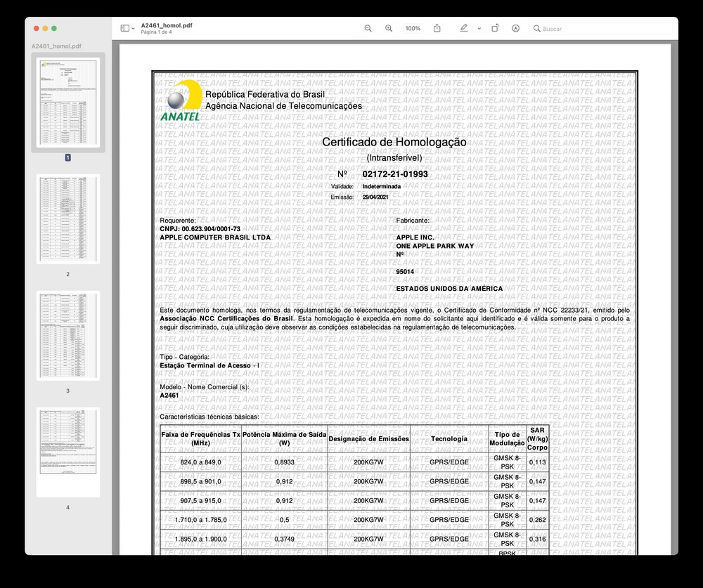The image size is (703, 588).
Task: Enter full screen with green button
Action: click(x=54, y=28)
